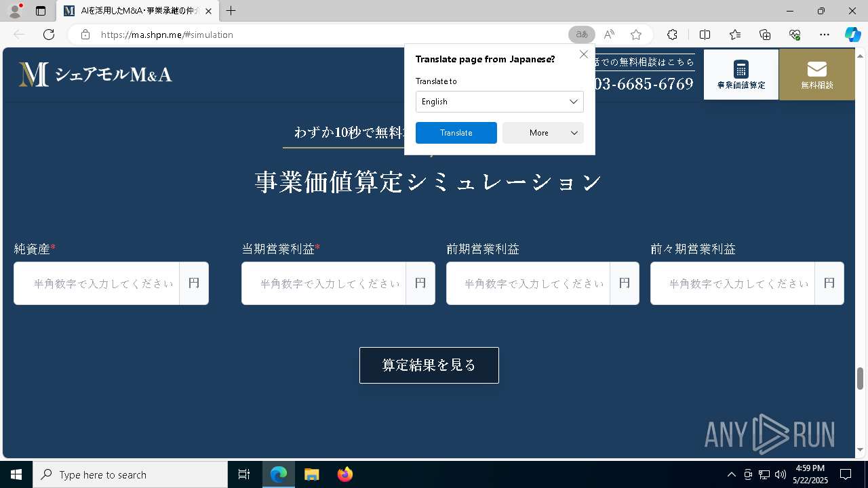This screenshot has height=488, width=868.
Task: Toggle split screen icon
Action: click(705, 35)
